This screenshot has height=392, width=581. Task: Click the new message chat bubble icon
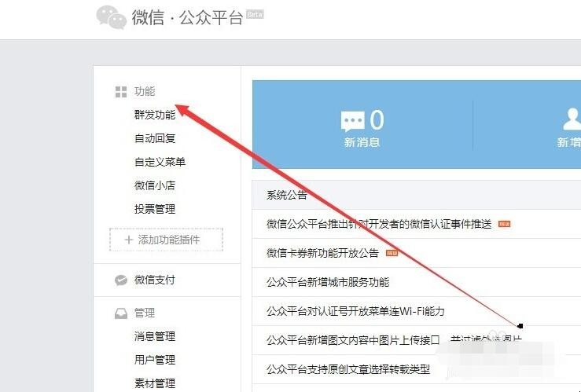coord(352,121)
